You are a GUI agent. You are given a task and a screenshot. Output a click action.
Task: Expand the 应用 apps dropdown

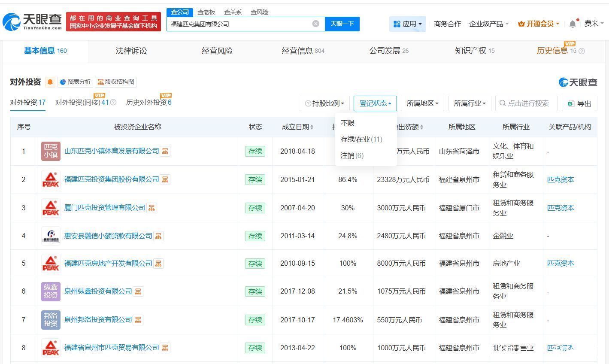(407, 24)
